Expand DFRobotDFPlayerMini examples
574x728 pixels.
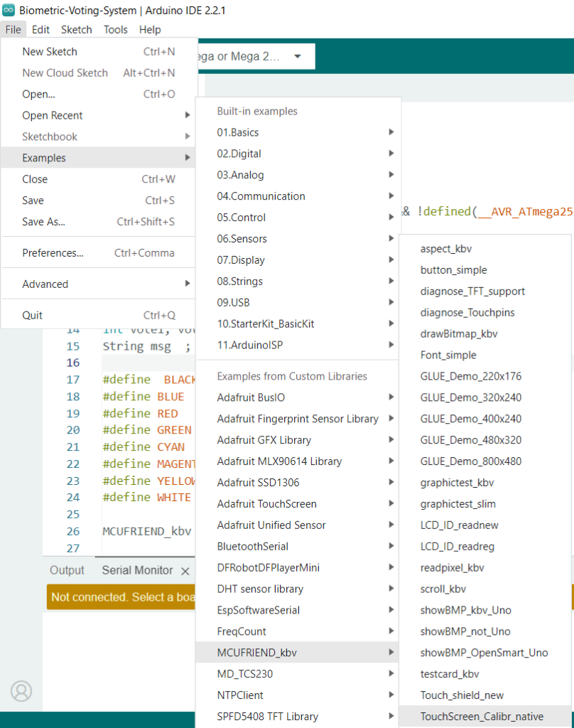[298, 568]
